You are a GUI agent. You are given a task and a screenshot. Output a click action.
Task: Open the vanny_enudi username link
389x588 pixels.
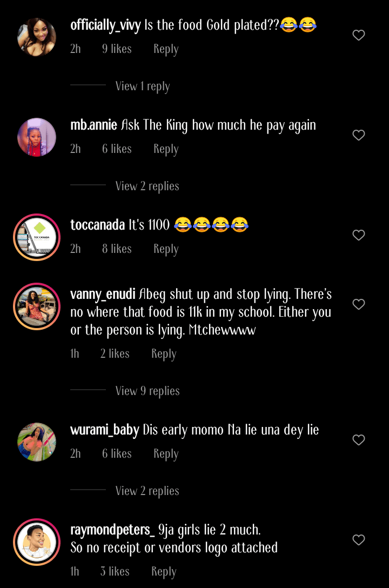coord(103,295)
